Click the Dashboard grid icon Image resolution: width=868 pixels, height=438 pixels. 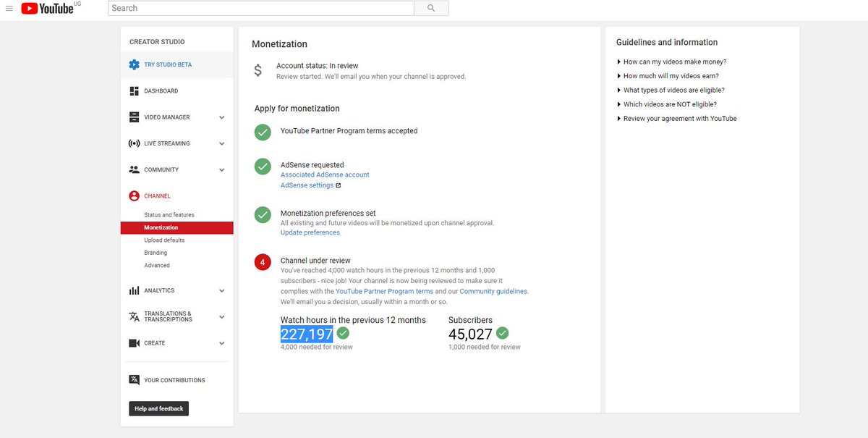click(134, 91)
